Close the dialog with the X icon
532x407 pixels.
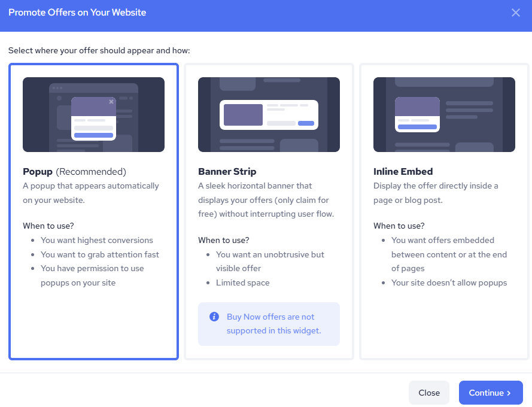click(515, 13)
